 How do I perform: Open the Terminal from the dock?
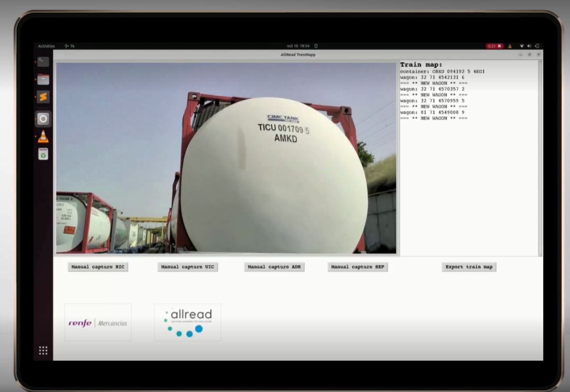click(x=43, y=62)
